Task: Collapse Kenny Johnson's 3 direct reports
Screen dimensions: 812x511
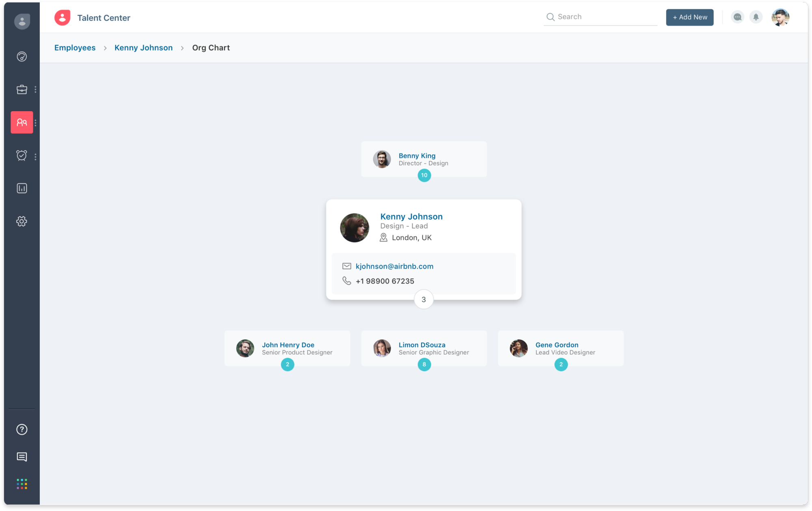Action: click(x=423, y=300)
